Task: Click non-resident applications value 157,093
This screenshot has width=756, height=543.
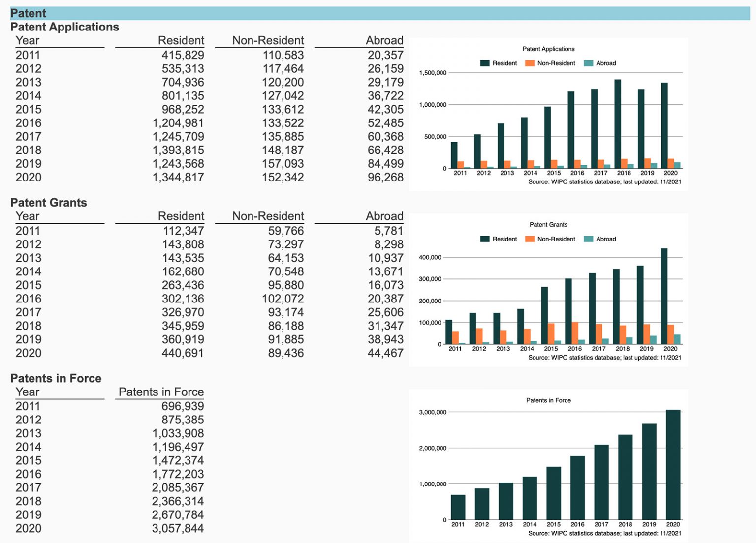Action: (283, 164)
